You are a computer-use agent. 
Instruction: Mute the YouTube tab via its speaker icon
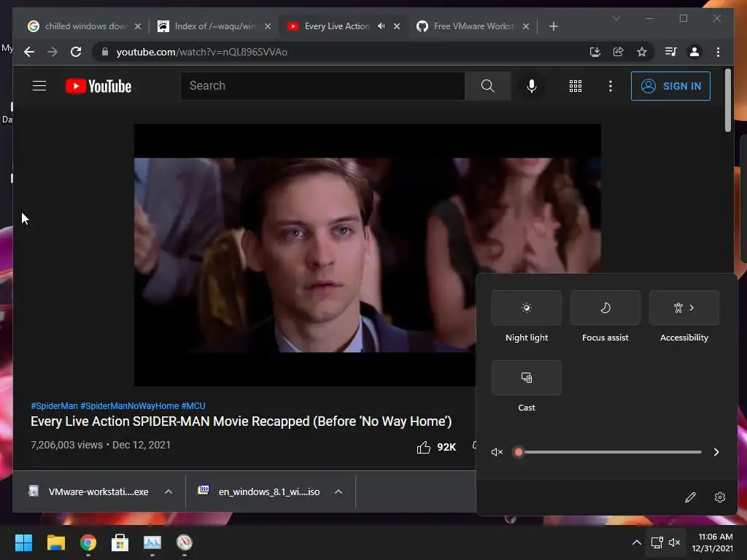(x=381, y=26)
